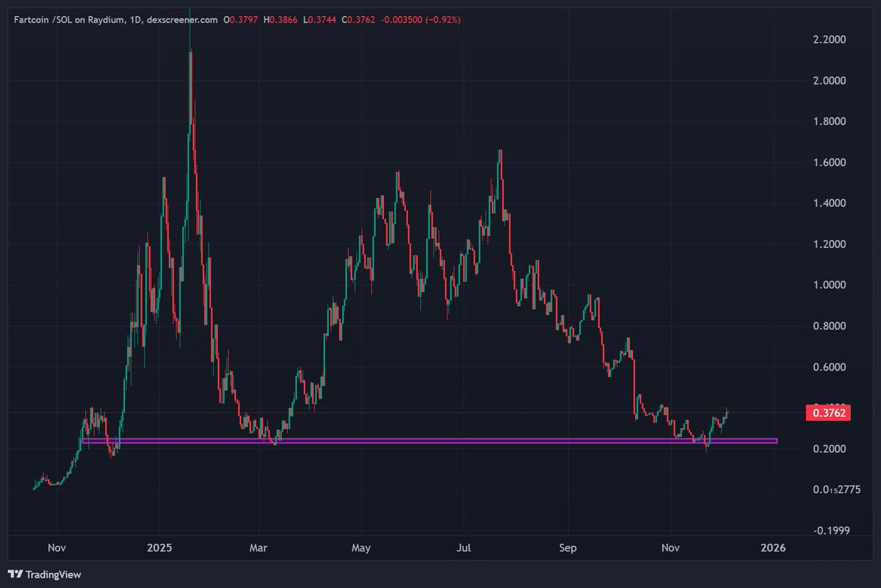Click the 0.6000 price axis label
Image resolution: width=881 pixels, height=588 pixels.
tap(830, 367)
